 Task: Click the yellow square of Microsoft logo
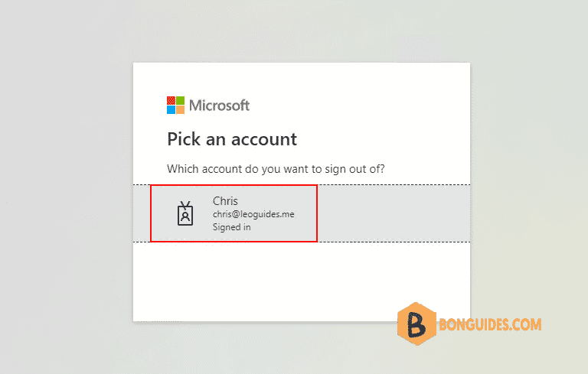coord(181,110)
